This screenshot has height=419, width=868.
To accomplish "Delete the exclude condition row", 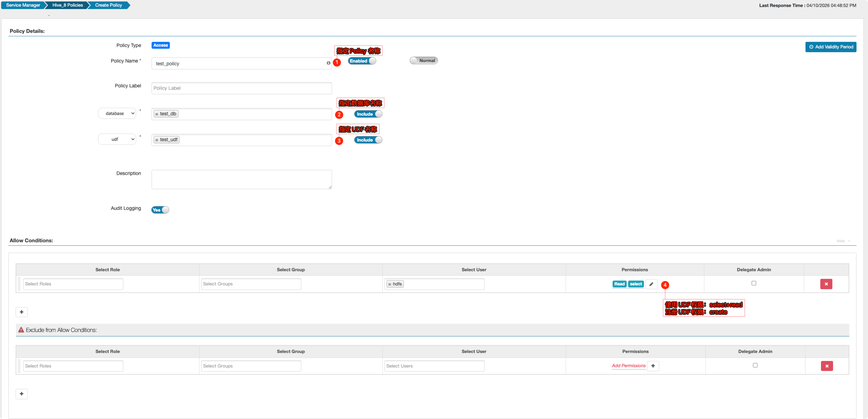I will pyautogui.click(x=827, y=366).
